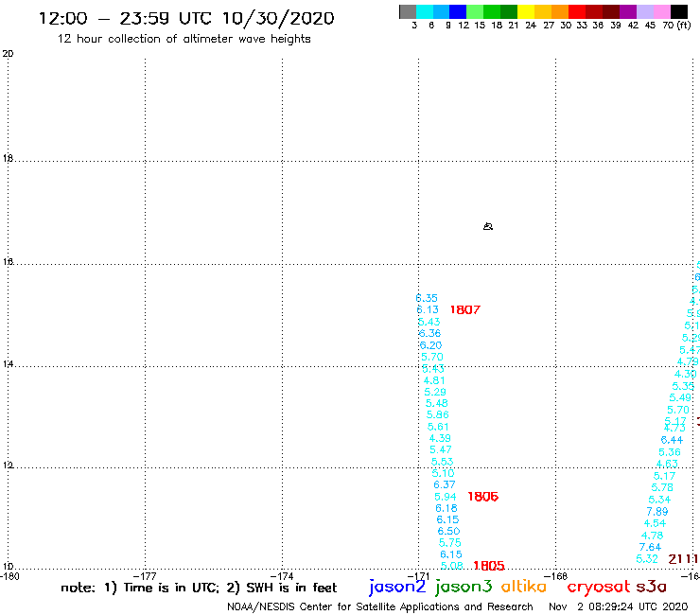The height and width of the screenshot is (615, 700).
Task: Click the -177 longitude axis label
Action: coord(145,576)
